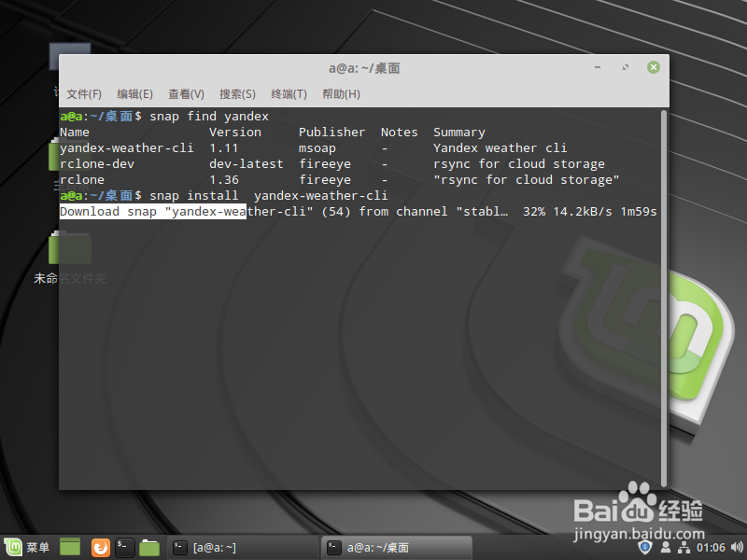This screenshot has height=560, width=747.
Task: Maximize the terminal window
Action: (626, 67)
